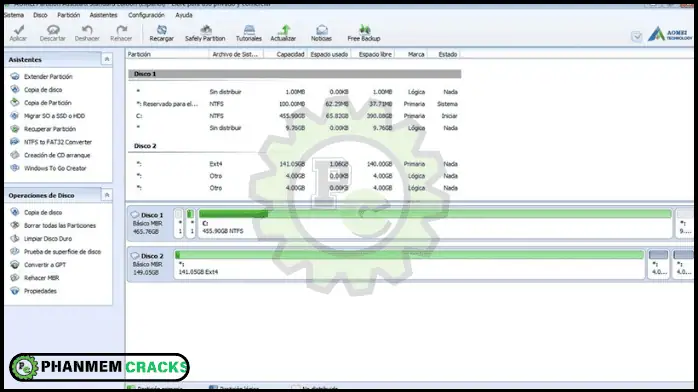
Task: Select the 141.05GB Ext4 partition bar
Action: click(x=410, y=264)
